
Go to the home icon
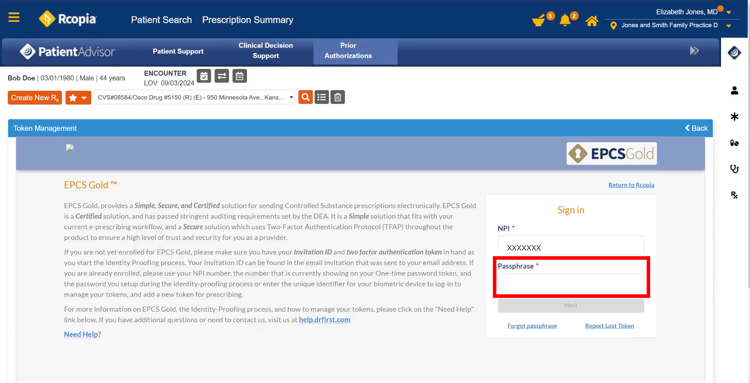coord(592,21)
